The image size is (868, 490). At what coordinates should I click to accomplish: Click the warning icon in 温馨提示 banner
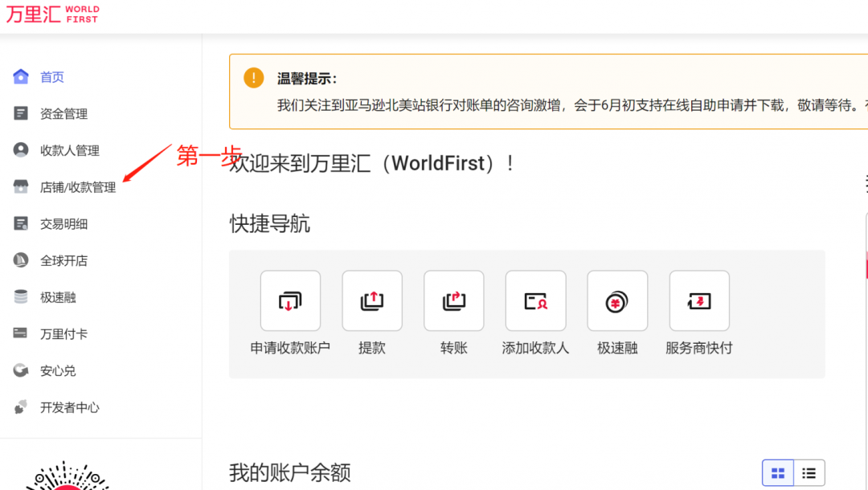pos(254,78)
